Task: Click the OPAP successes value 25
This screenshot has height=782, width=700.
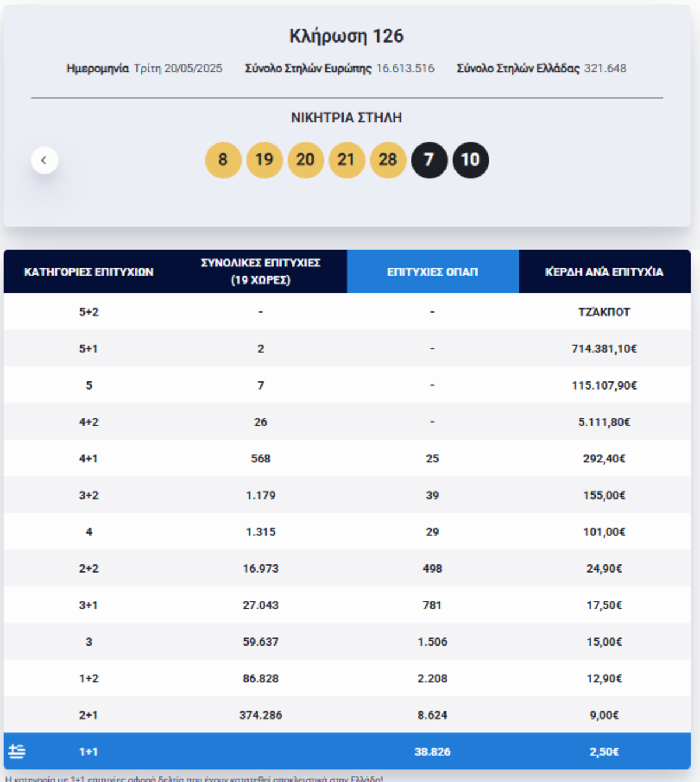Action: click(x=432, y=459)
